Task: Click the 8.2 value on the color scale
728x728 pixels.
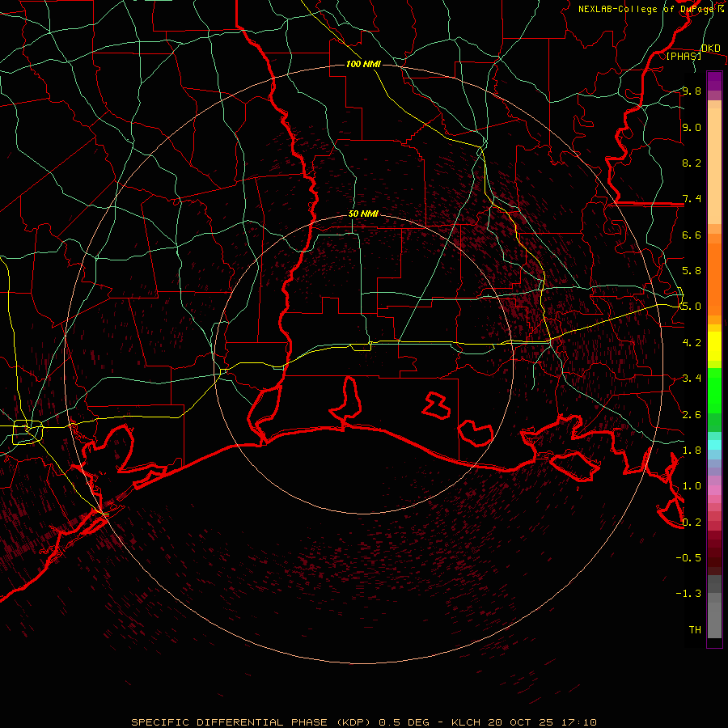Action: 692,163
